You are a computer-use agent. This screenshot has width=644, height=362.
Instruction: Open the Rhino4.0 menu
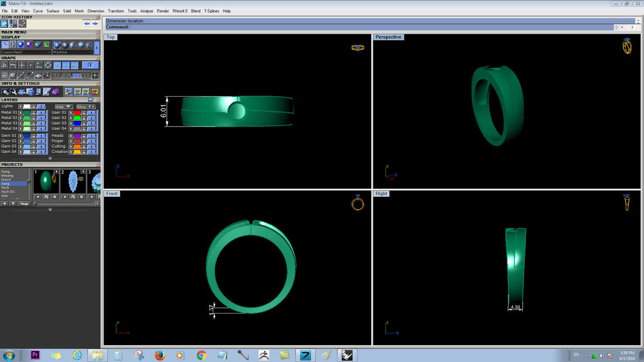pyautogui.click(x=180, y=11)
